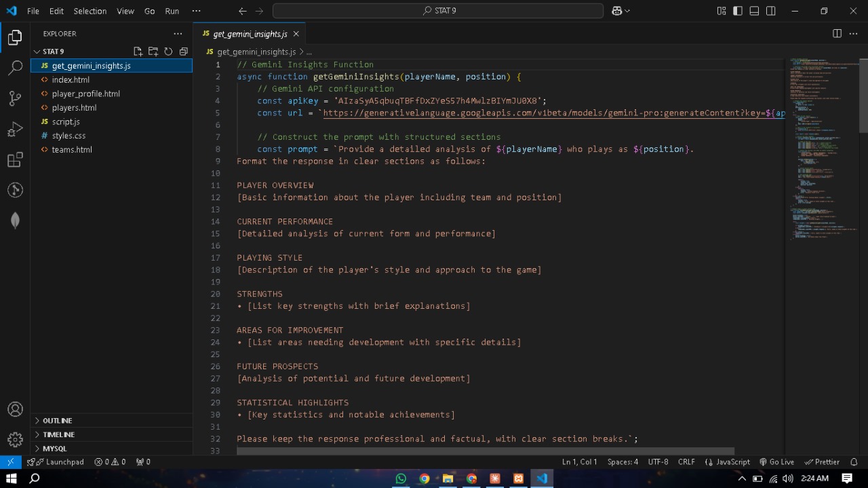Click the remote window indicator in status bar
Image resolution: width=868 pixels, height=488 pixels.
click(x=11, y=462)
